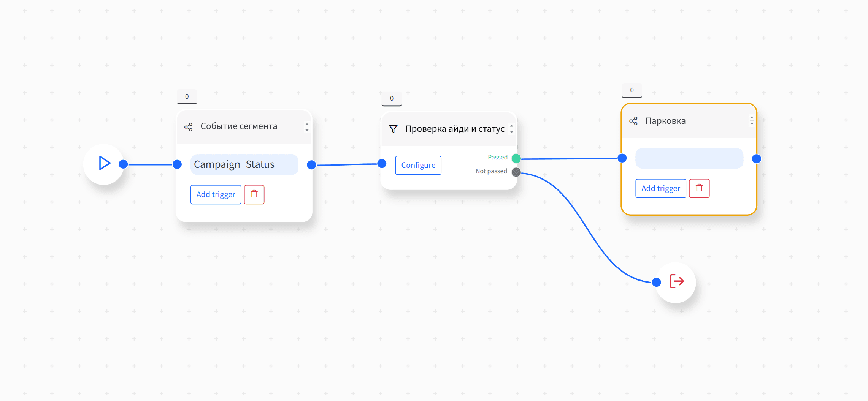Delete trigger in Событие сегмента node

pyautogui.click(x=254, y=194)
